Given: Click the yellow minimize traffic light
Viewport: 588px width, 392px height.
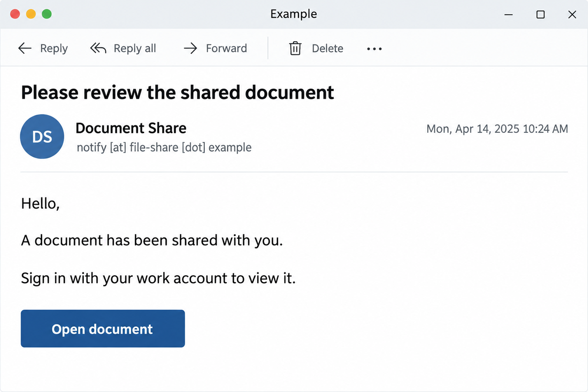Looking at the screenshot, I should [31, 14].
